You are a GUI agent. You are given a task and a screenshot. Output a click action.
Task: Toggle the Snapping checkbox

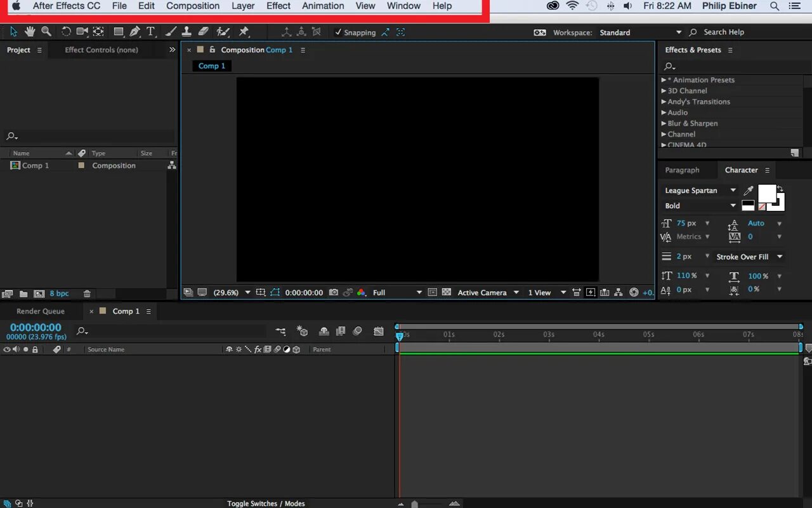pyautogui.click(x=339, y=32)
